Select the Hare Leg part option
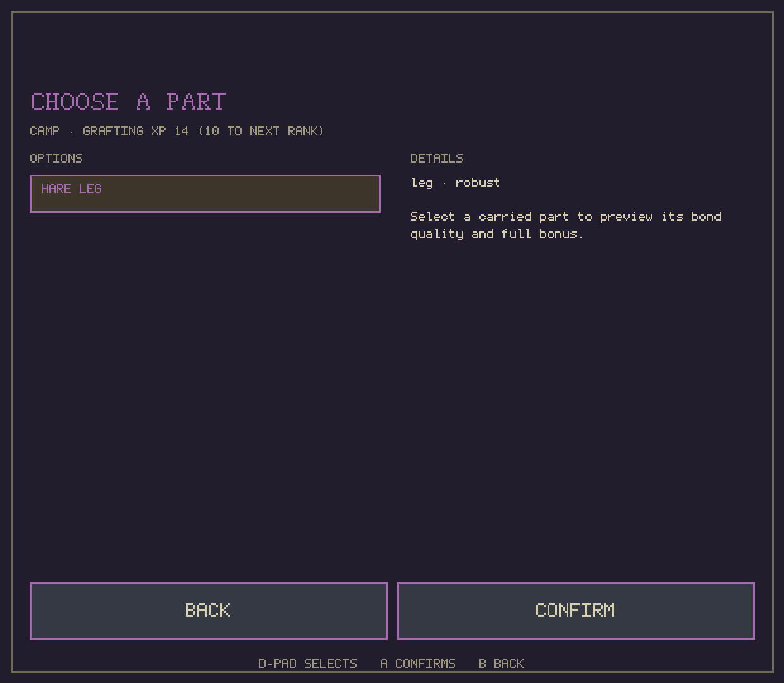 click(205, 194)
